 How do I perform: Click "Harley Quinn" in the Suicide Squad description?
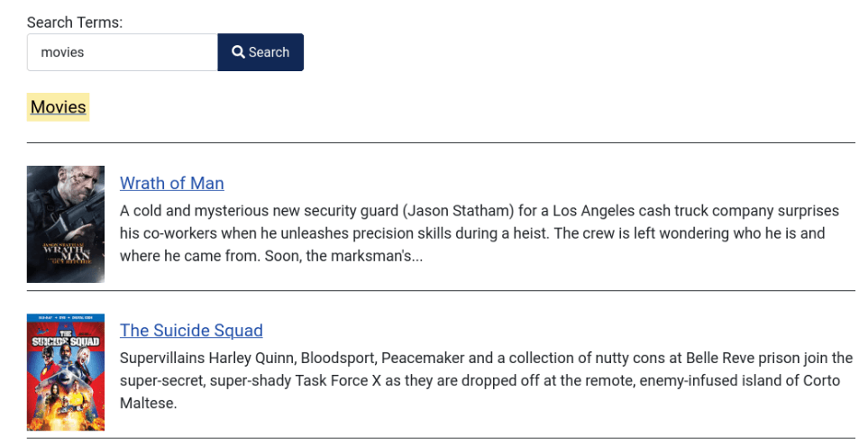tap(252, 358)
